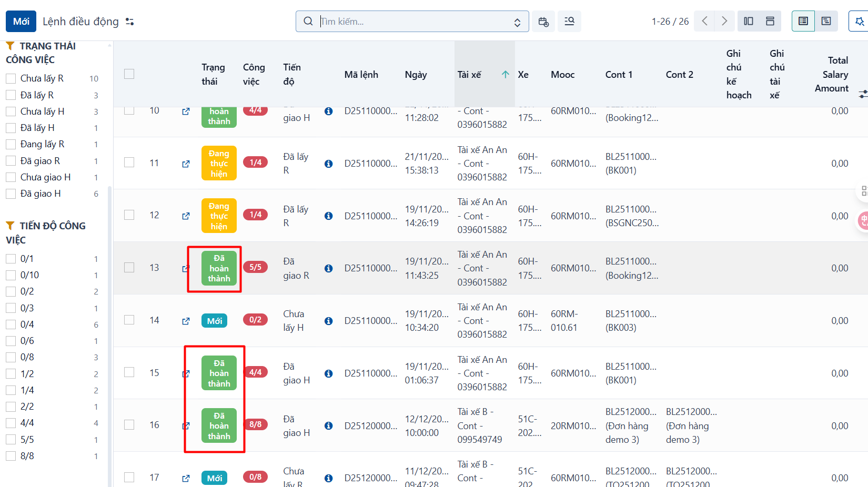The image size is (868, 487).
Task: Click the Mới button to create record
Action: click(21, 22)
